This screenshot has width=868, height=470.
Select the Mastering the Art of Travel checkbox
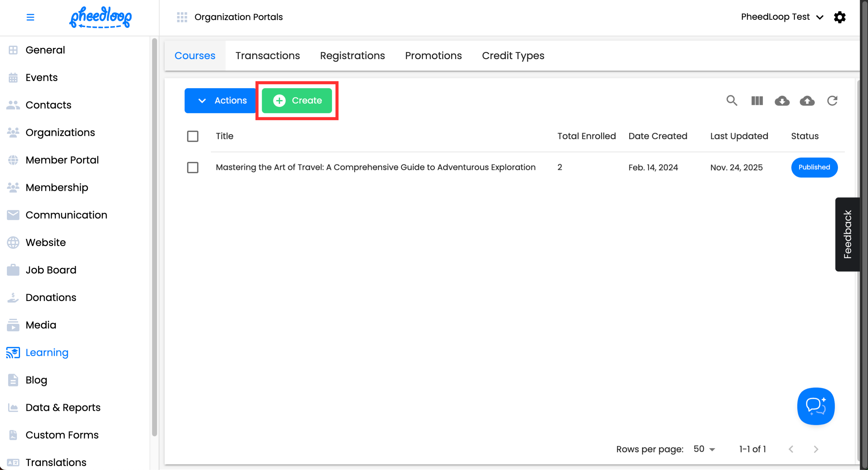click(x=193, y=167)
